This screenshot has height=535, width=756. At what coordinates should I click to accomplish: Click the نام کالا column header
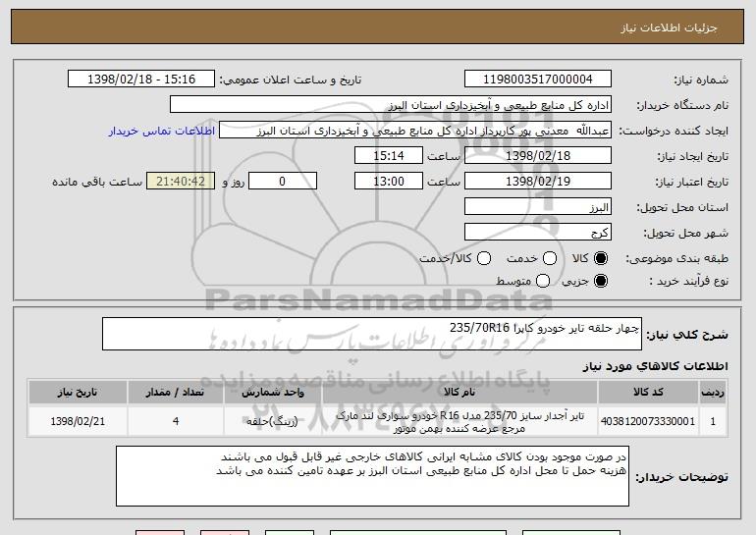(x=459, y=392)
